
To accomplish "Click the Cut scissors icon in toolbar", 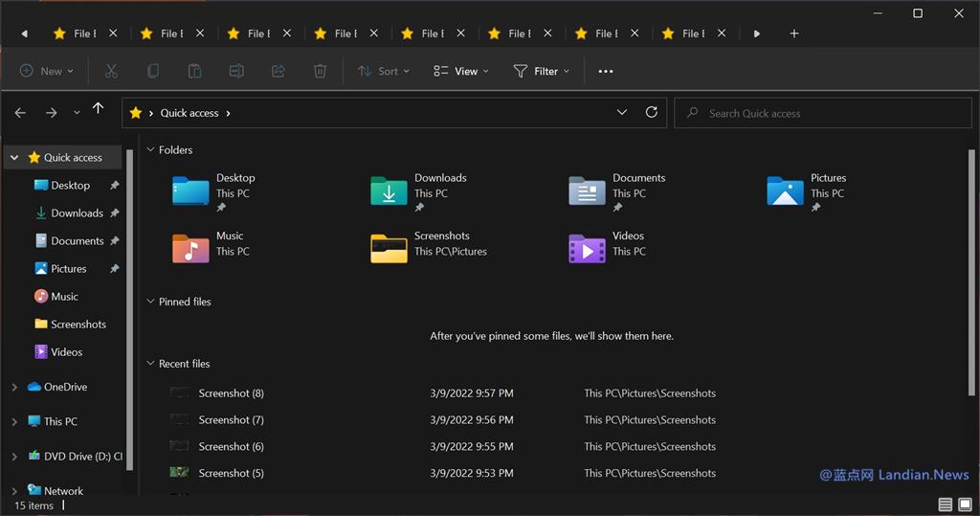I will pos(111,71).
